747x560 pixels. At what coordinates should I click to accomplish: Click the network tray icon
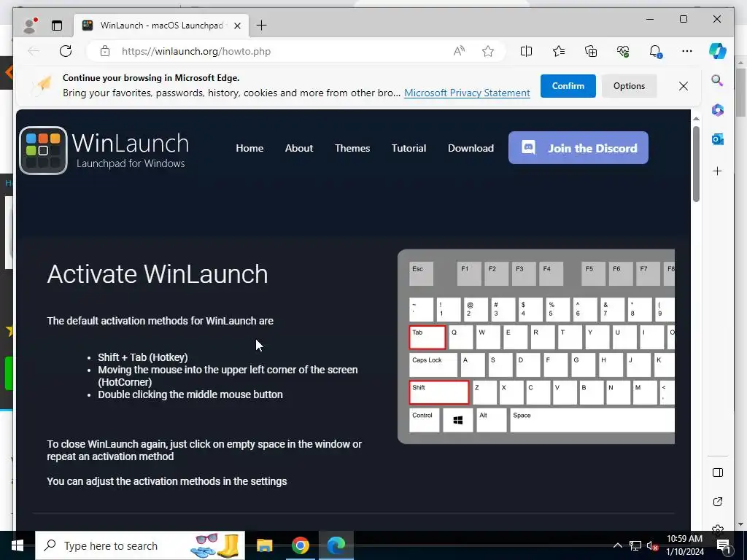[x=635, y=545]
